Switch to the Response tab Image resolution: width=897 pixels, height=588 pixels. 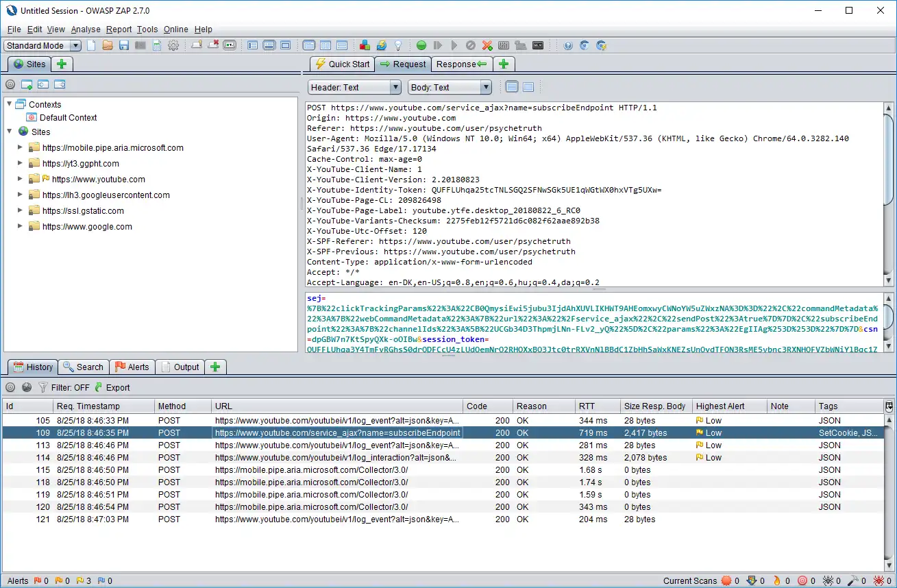462,64
